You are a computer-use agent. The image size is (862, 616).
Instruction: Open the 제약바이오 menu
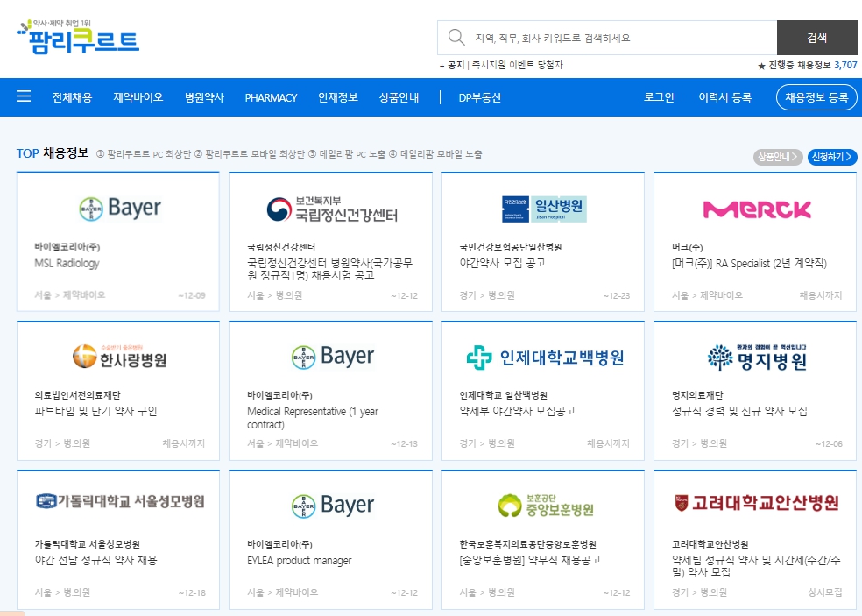[138, 97]
